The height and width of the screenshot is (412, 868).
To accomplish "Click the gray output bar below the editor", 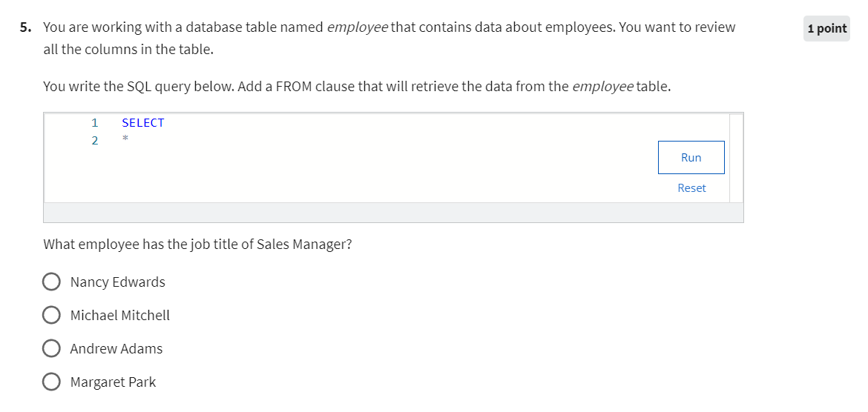I will coord(393,213).
